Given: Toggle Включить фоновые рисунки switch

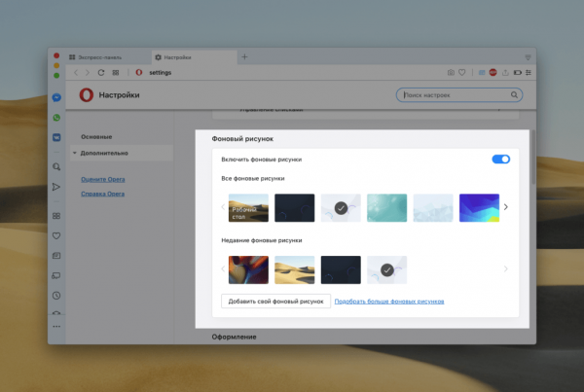Looking at the screenshot, I should pos(501,160).
